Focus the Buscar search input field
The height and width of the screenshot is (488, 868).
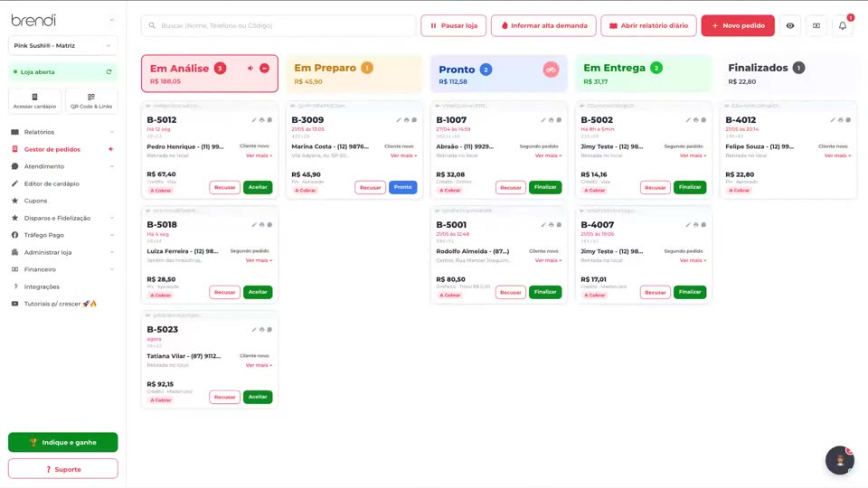coord(278,25)
